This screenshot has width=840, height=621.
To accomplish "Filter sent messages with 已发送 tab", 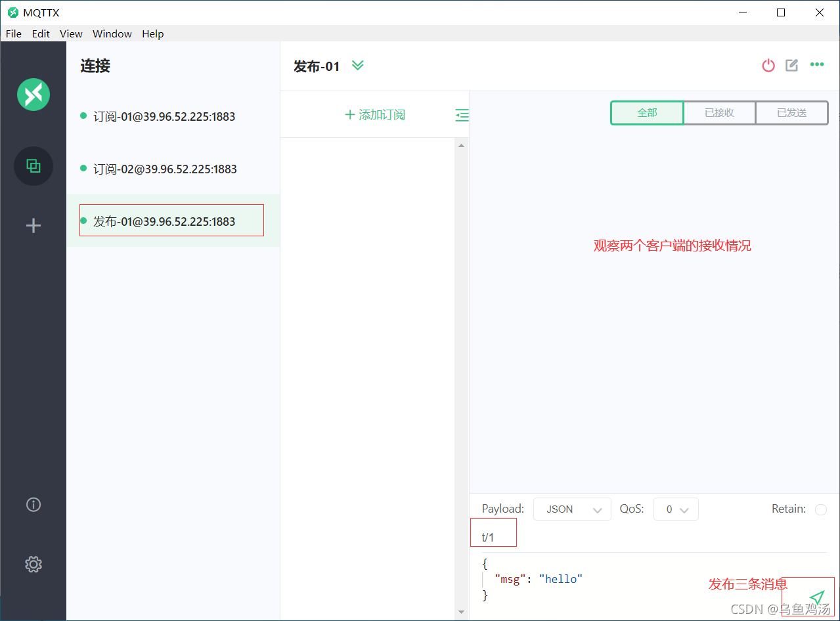I will point(791,113).
